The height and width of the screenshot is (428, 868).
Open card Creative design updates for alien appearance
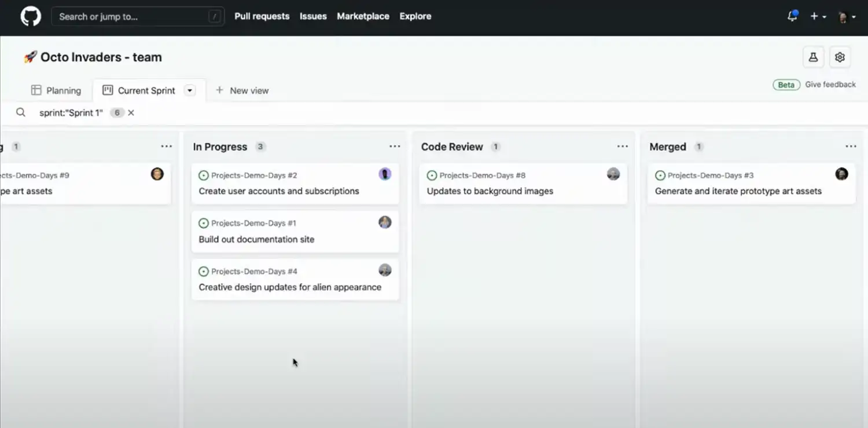pos(295,280)
